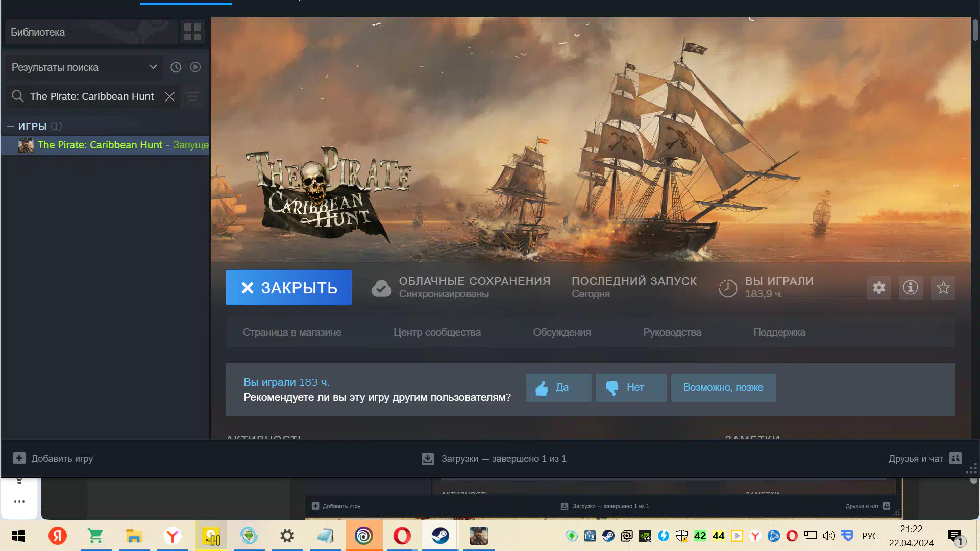Select The Pirate: Caribbean Hunt entry
The image size is (980, 551).
click(x=105, y=145)
